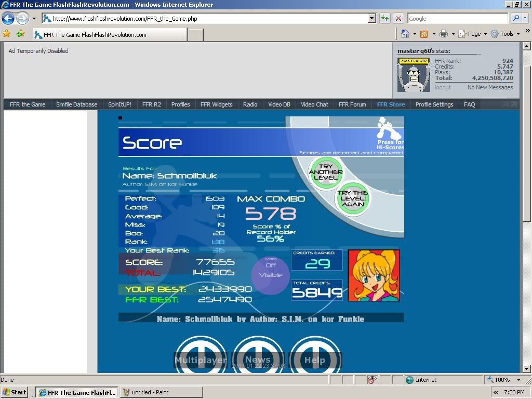Open the Simfile Database menu item

[x=76, y=104]
